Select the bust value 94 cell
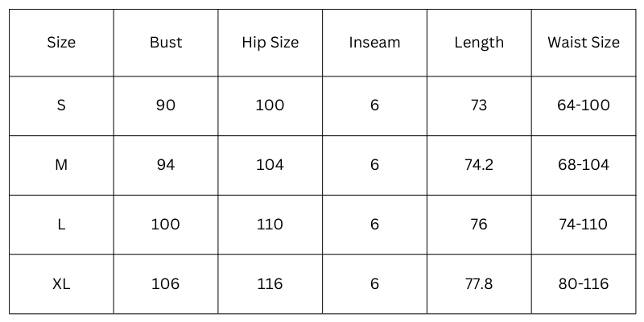 pos(166,165)
